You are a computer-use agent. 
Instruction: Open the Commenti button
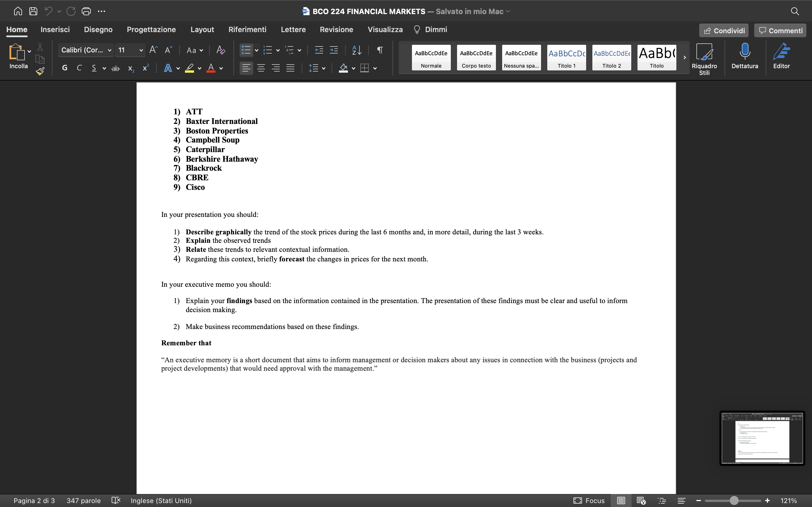click(780, 30)
